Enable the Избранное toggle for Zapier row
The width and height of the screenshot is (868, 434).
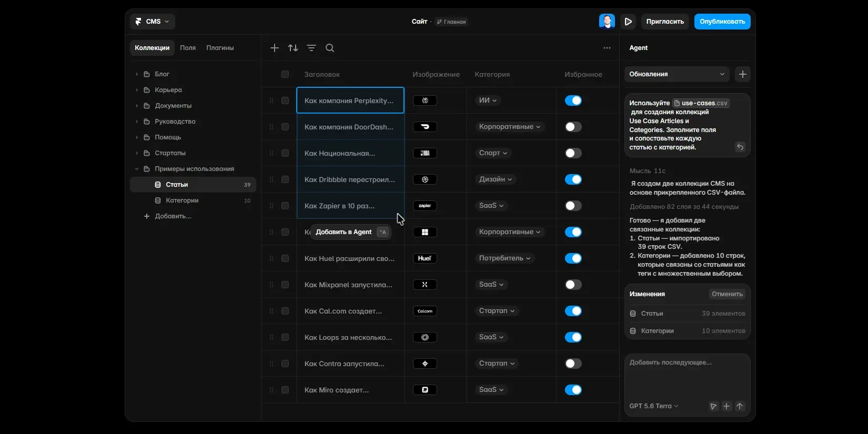click(573, 206)
